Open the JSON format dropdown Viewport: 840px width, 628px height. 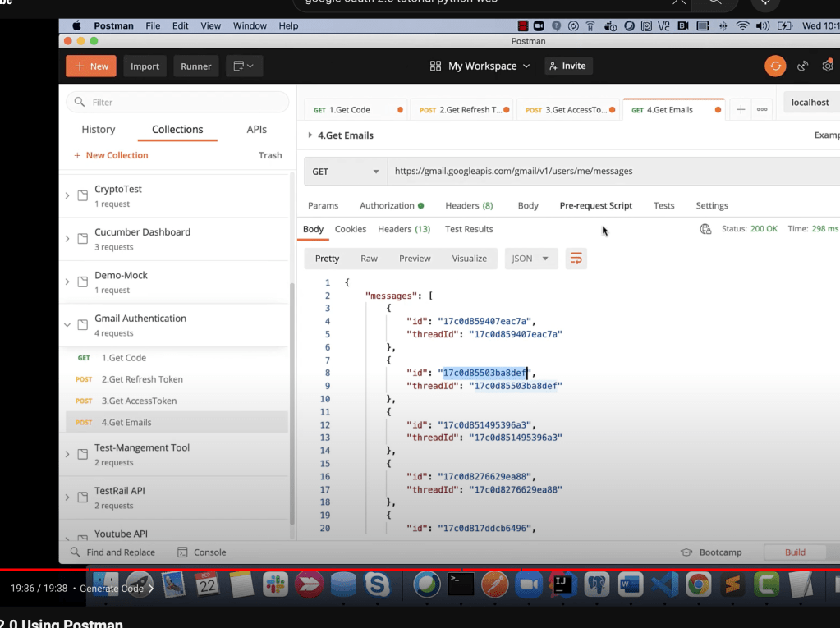[x=530, y=259]
